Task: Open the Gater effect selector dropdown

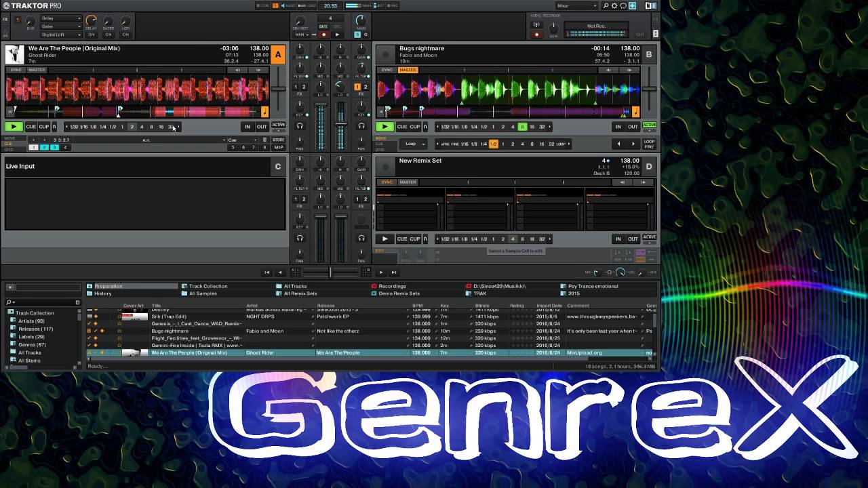Action: tap(60, 26)
